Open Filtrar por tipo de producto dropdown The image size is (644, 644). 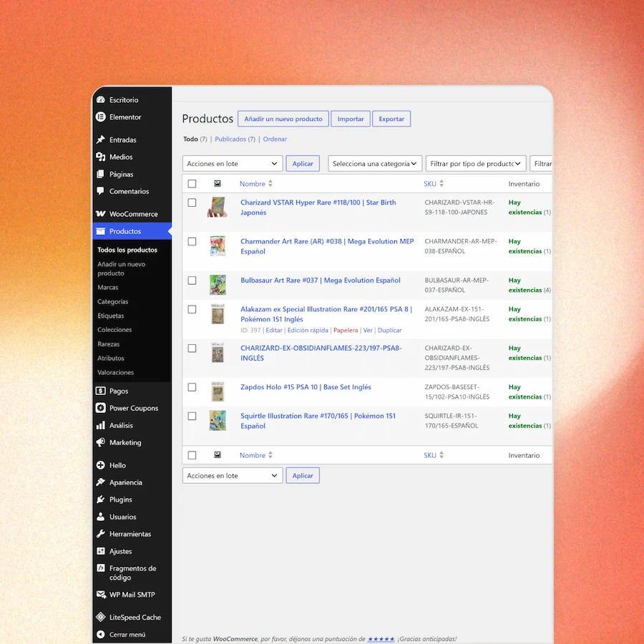click(476, 163)
